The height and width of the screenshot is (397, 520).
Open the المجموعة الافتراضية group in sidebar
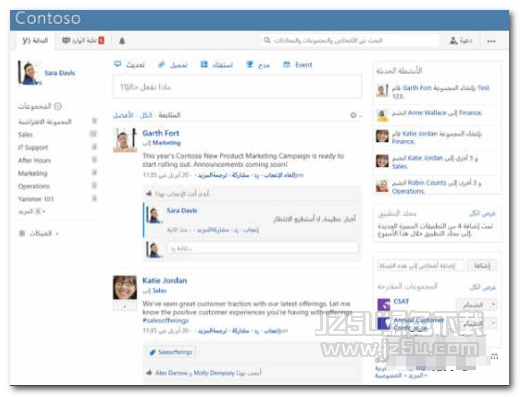[x=45, y=122]
